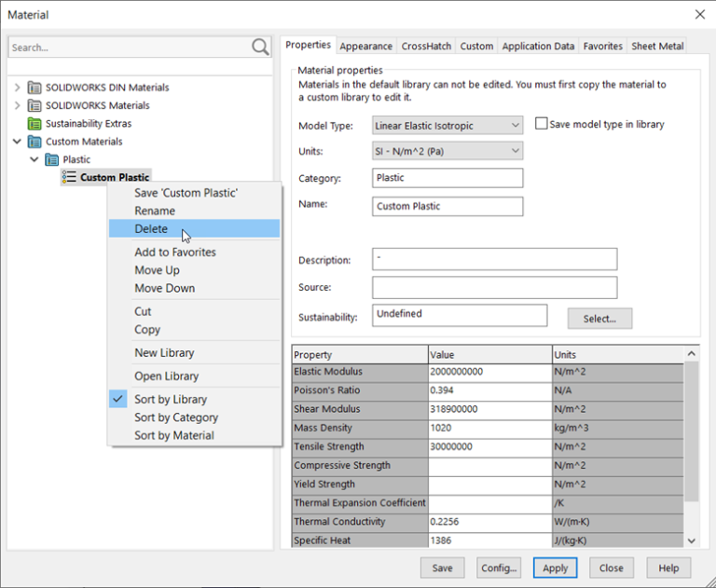Expand the SOLIDWORKS DIN Materials node
The image size is (716, 588).
[17, 88]
